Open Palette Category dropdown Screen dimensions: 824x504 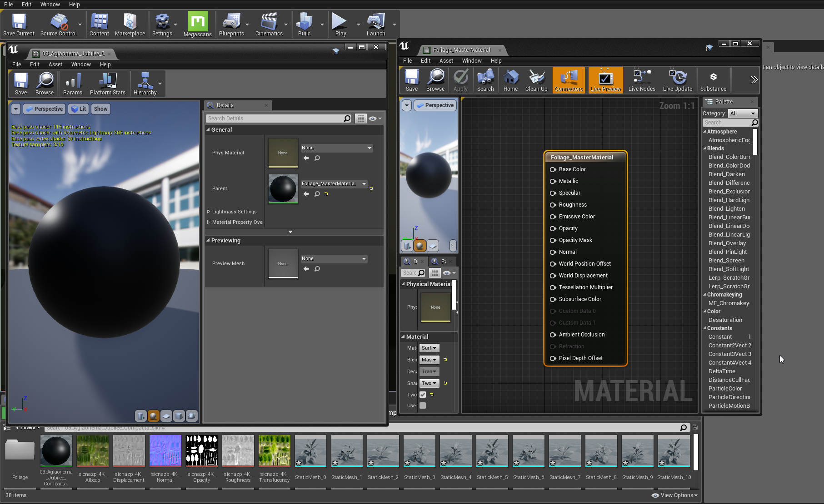click(743, 114)
